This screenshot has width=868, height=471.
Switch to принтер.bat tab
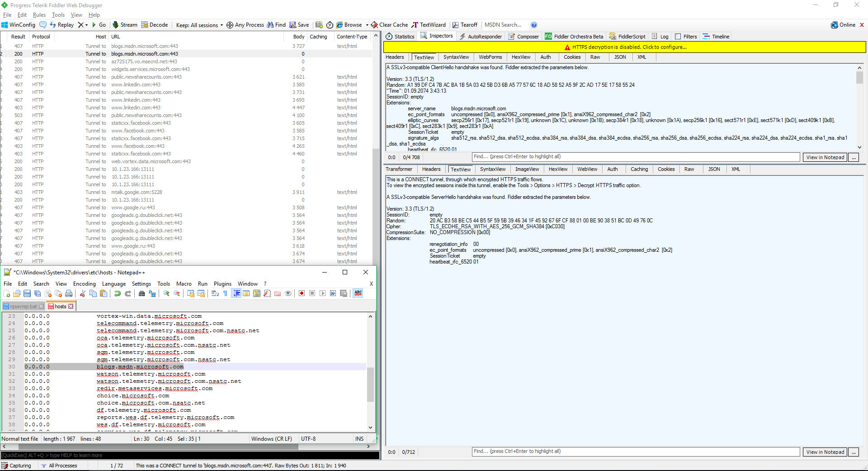(23, 306)
